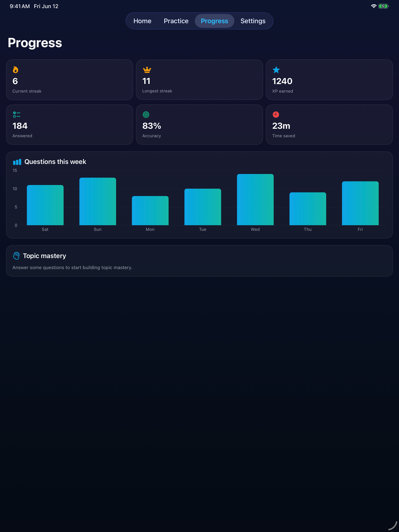
Task: Select the Wed bar in the chart
Action: pyautogui.click(x=255, y=200)
